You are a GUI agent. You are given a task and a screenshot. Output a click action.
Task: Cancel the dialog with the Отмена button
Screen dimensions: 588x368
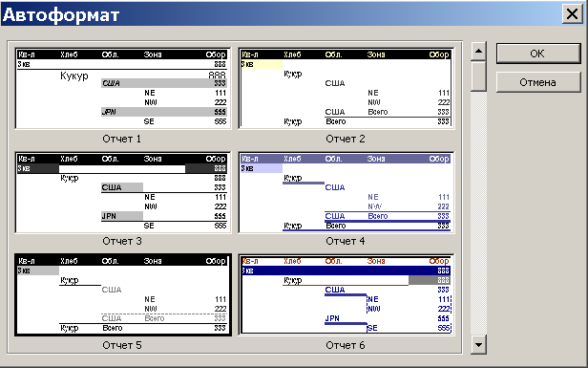(x=538, y=82)
